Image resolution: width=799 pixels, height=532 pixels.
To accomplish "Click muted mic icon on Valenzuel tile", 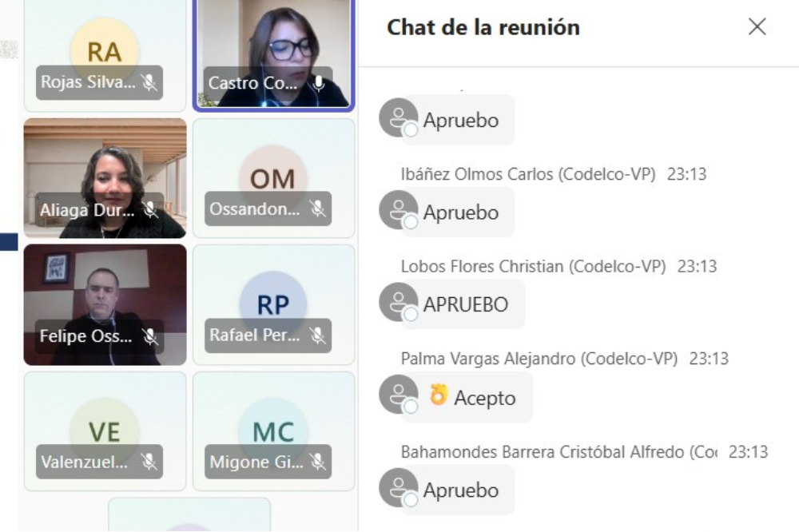I will [x=149, y=462].
